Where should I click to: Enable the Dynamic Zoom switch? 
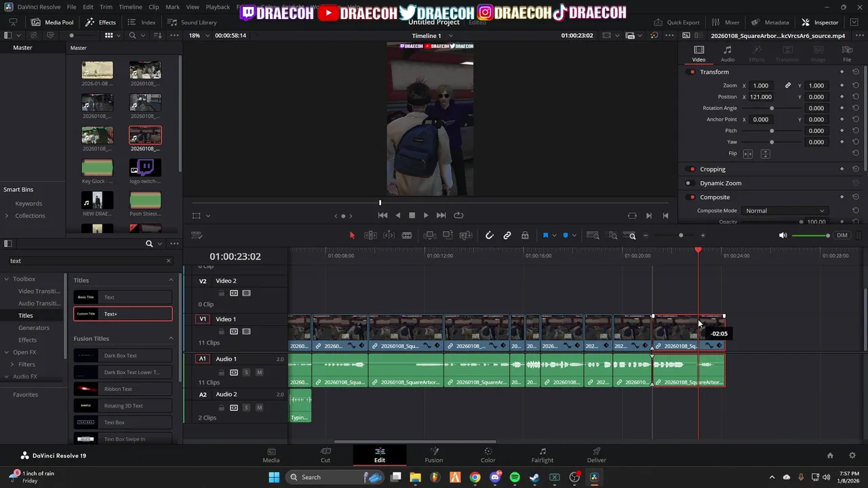click(689, 183)
